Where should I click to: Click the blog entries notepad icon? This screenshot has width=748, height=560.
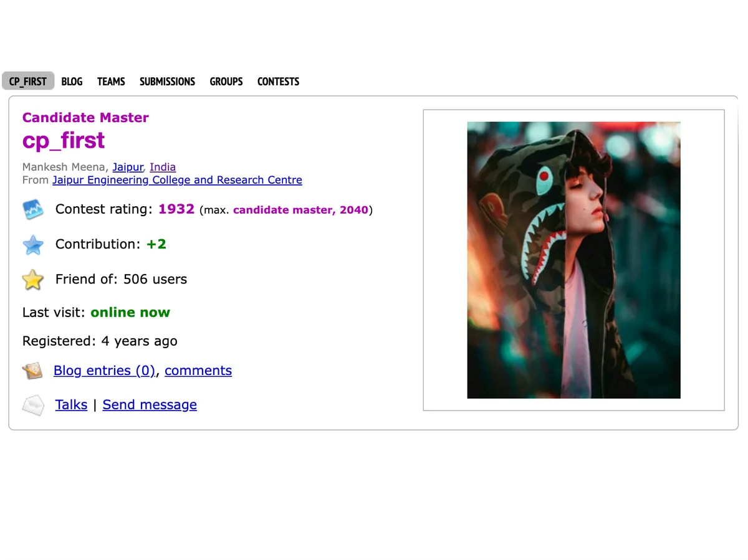[32, 371]
